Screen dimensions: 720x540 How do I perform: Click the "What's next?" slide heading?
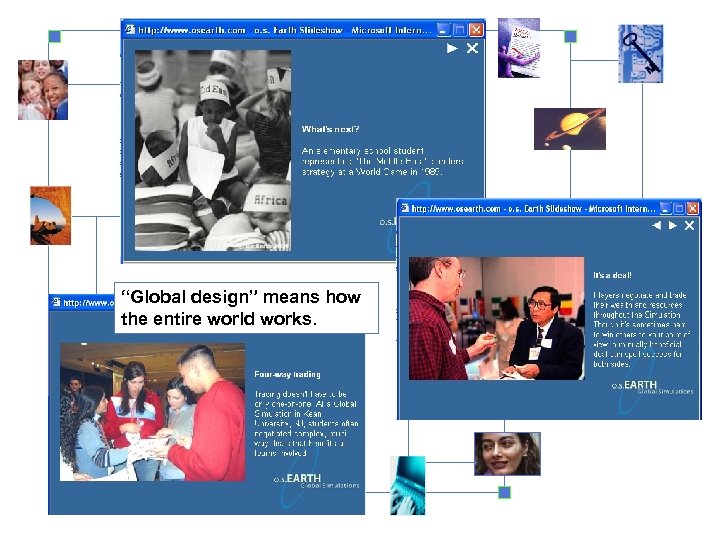tap(331, 129)
